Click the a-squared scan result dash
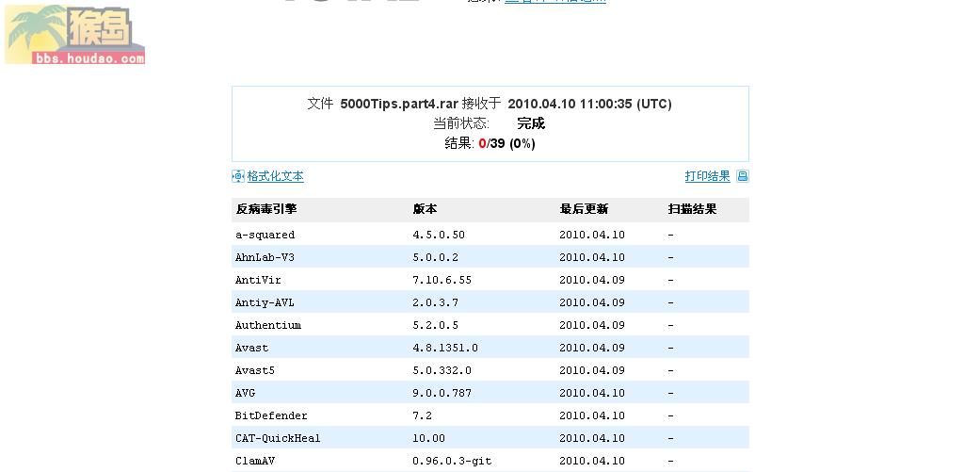The width and height of the screenshot is (980, 472). coord(670,236)
